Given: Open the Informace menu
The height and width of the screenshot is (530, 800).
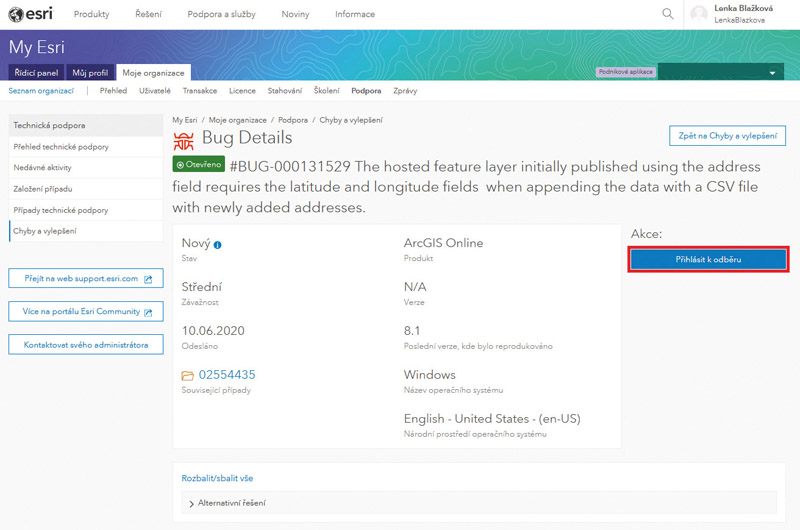Looking at the screenshot, I should click(355, 14).
